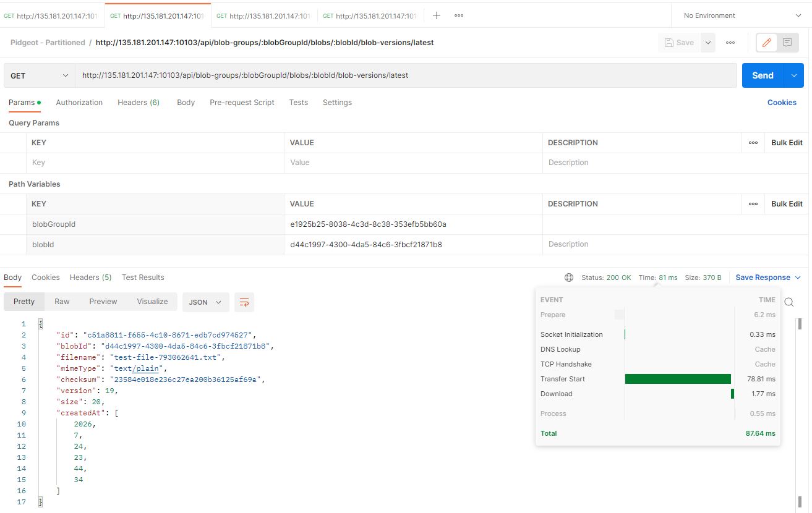Open the Authorization tab

pos(79,103)
